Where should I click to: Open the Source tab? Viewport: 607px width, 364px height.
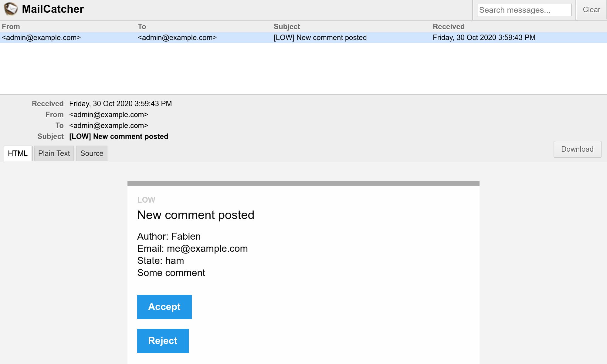(92, 153)
